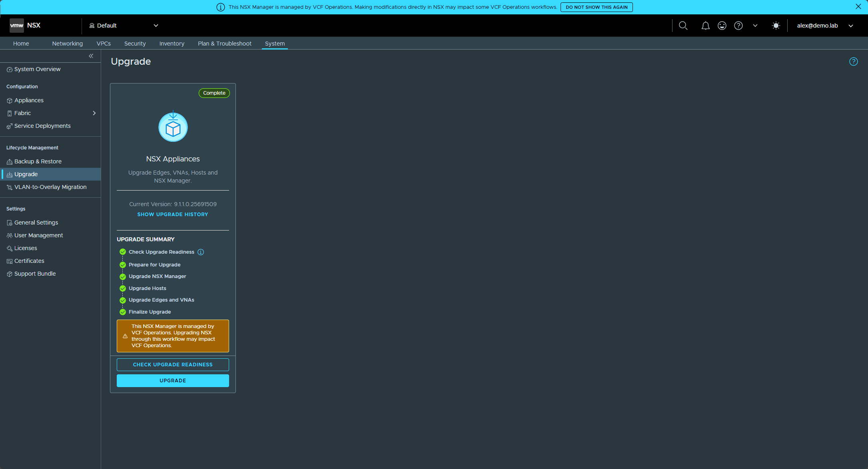
Task: Open the alex@demo.lab user menu
Action: 825,26
